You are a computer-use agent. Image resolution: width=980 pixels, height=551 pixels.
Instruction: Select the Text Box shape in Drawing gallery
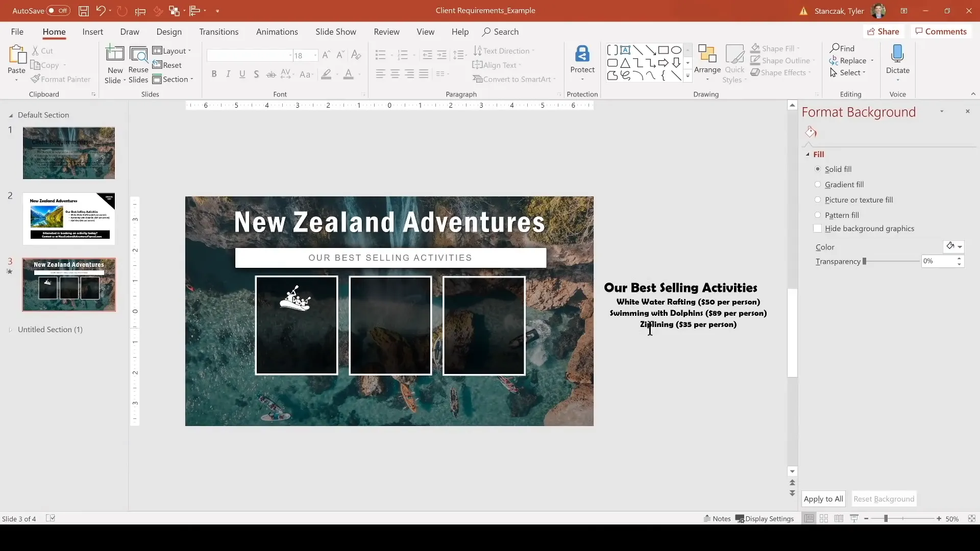[x=626, y=49]
